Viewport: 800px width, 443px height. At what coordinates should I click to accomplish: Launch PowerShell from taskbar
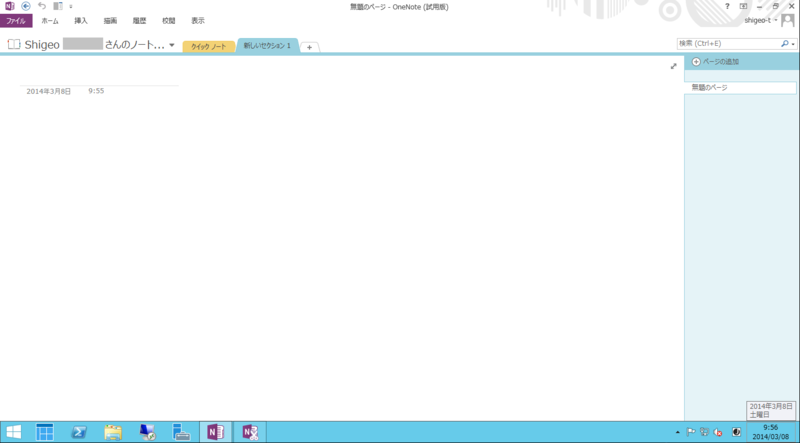pyautogui.click(x=79, y=432)
